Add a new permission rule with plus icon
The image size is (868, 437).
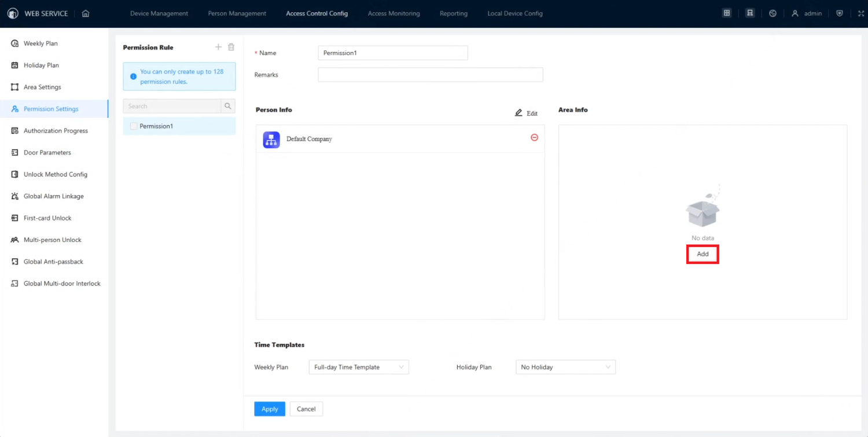(218, 47)
